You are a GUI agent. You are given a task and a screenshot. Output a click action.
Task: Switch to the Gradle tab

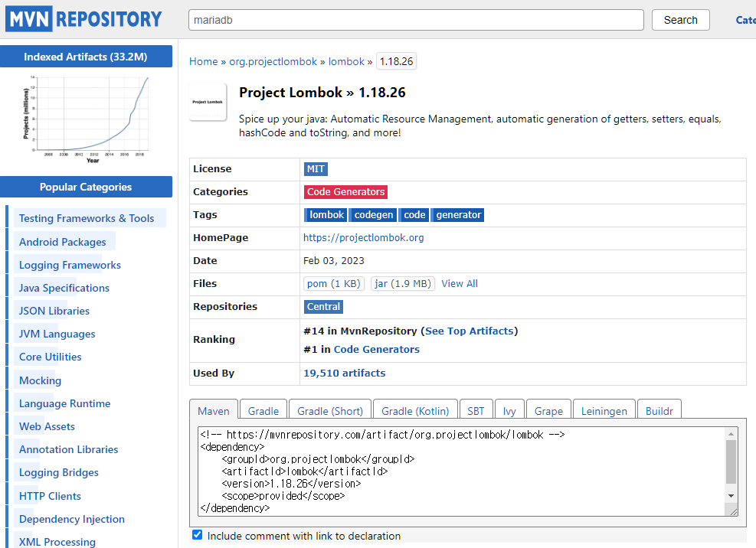[x=263, y=409]
